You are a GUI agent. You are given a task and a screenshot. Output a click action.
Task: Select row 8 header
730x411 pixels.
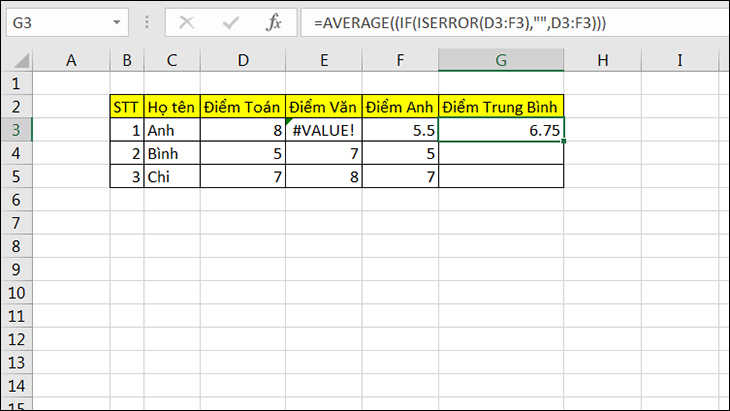tap(16, 246)
